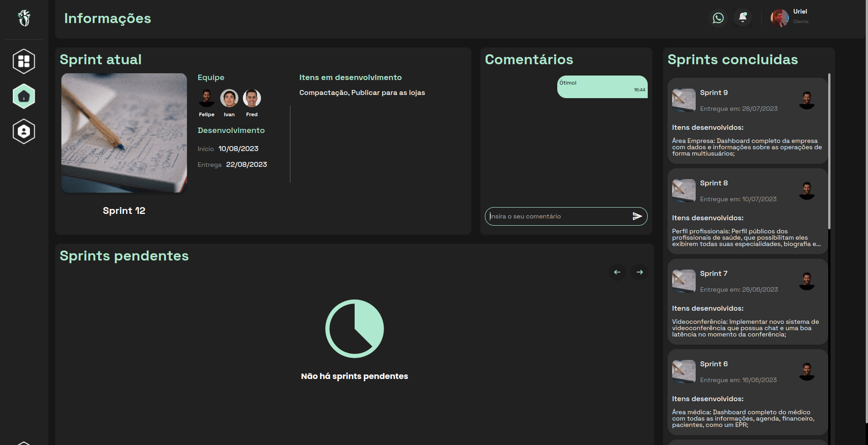This screenshot has width=868, height=445.
Task: Click the 'Sprints pendentes' heading
Action: [x=124, y=256]
